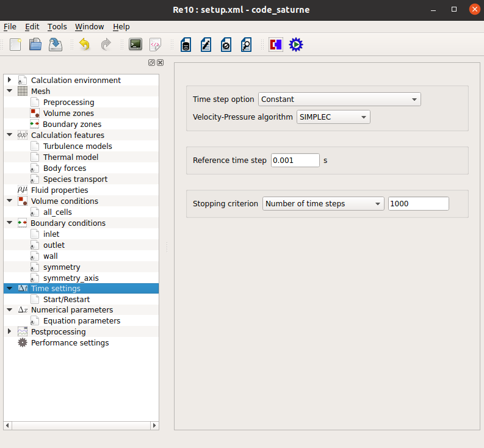The width and height of the screenshot is (484, 448).
Task: Click the red and blue OpenTURNS icon
Action: pyautogui.click(x=276, y=45)
